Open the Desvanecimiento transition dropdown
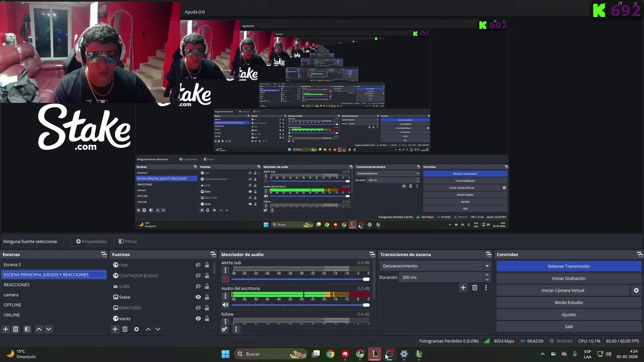This screenshot has width=644, height=362. coord(435,266)
